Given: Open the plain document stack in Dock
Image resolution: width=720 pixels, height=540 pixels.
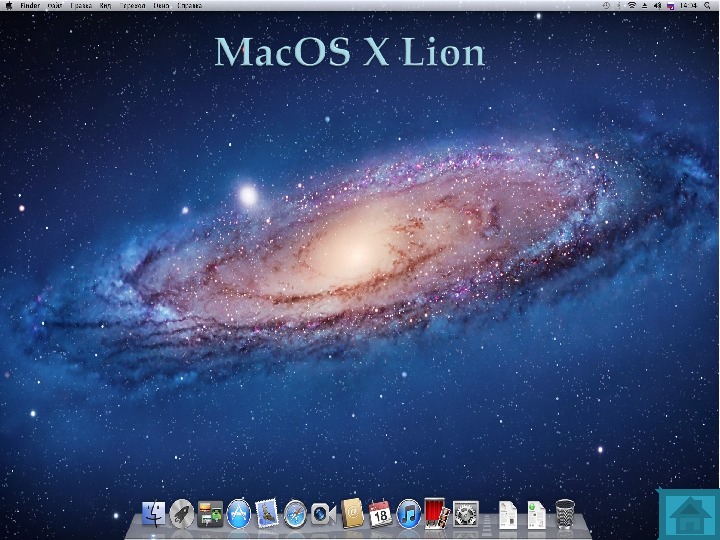Looking at the screenshot, I should click(x=507, y=515).
